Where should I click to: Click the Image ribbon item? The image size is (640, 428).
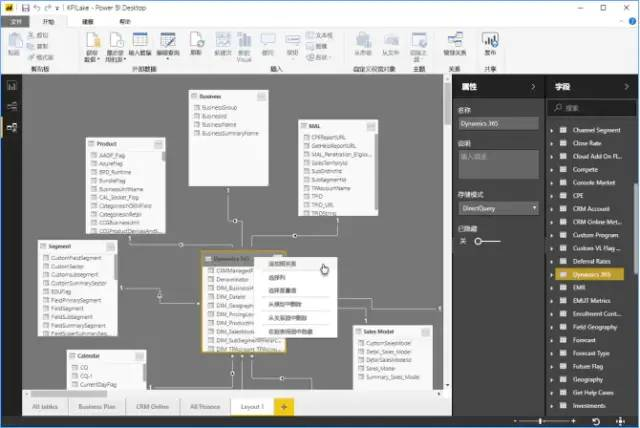coord(317,47)
